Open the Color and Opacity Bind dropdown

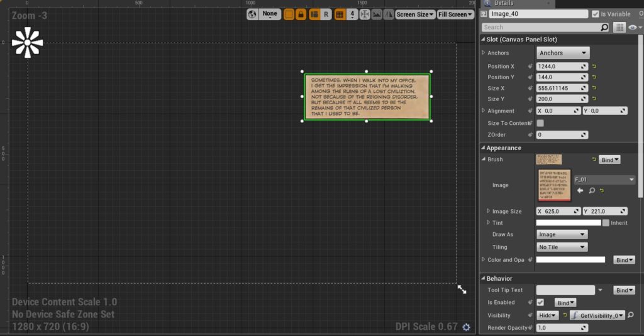coord(625,260)
